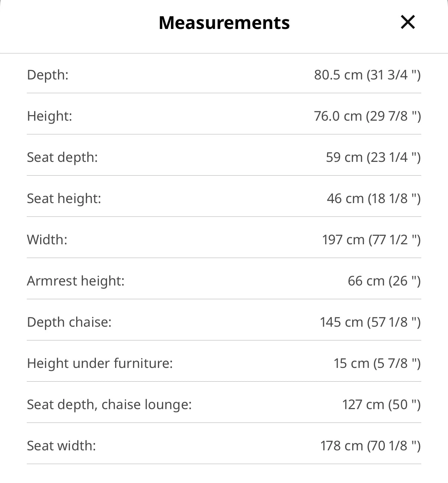Viewport: 448px width, 483px height.
Task: Click the Seat depth label
Action: click(x=62, y=157)
